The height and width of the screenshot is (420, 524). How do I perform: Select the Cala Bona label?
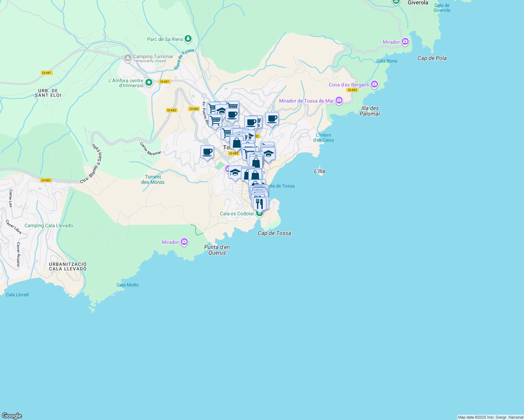(387, 61)
